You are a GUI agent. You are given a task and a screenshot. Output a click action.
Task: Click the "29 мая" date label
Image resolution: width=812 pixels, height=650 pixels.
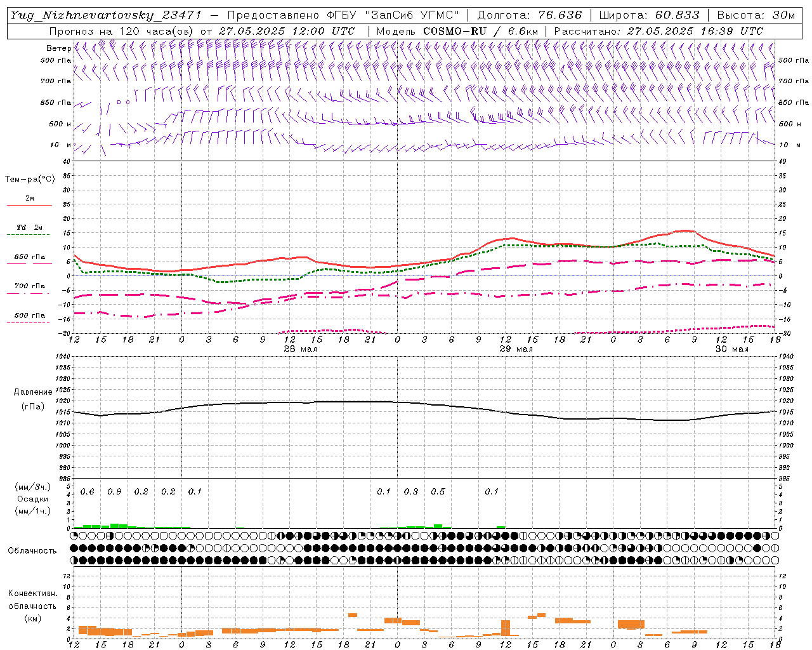(516, 349)
